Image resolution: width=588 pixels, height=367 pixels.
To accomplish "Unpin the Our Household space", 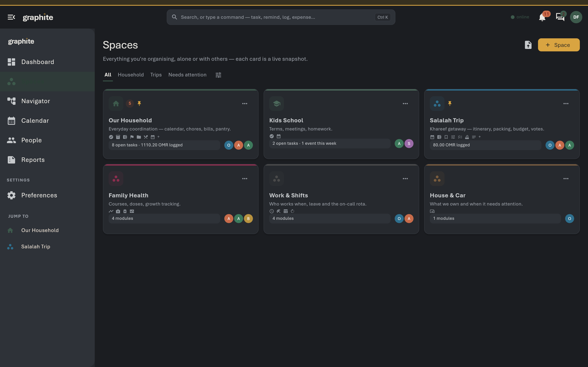I will (139, 103).
